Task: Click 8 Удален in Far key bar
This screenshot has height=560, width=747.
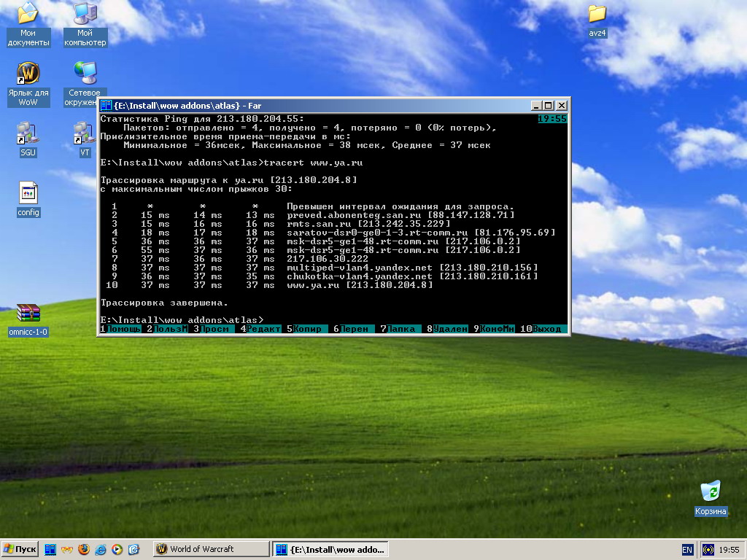Action: (447, 329)
